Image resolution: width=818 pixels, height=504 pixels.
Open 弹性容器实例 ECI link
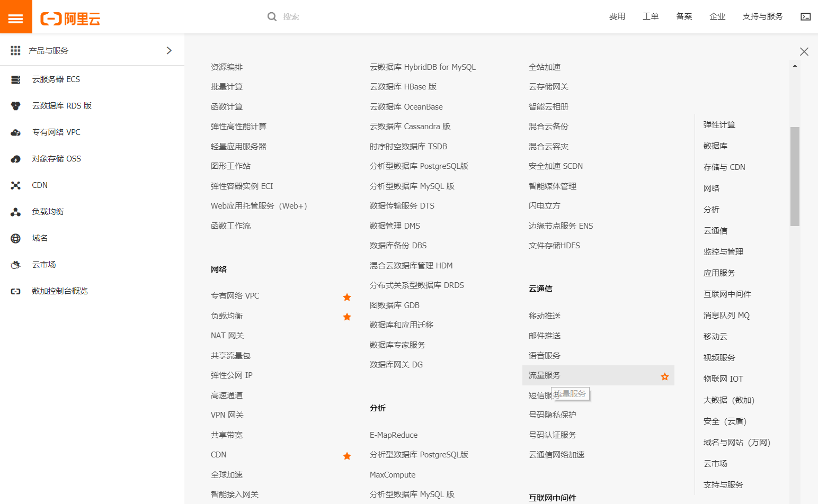click(x=242, y=186)
